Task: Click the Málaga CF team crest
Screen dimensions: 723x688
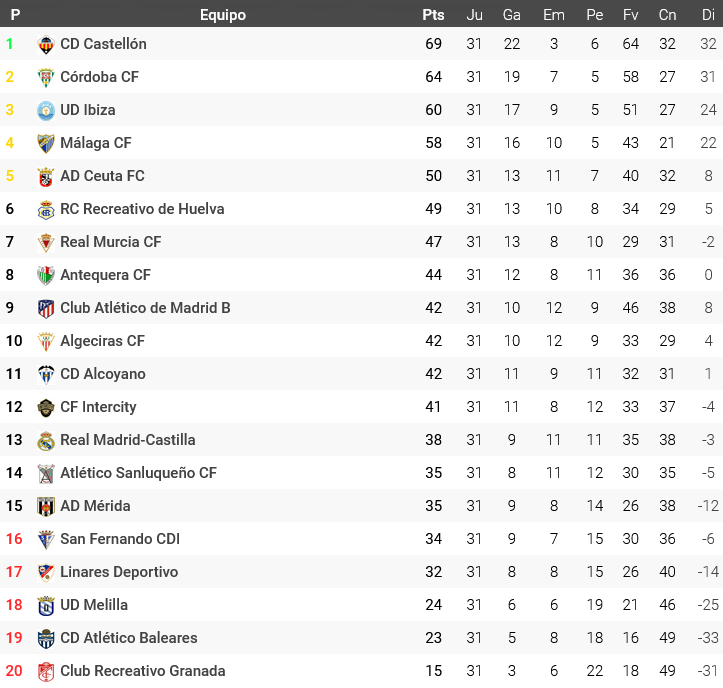Action: coord(46,143)
